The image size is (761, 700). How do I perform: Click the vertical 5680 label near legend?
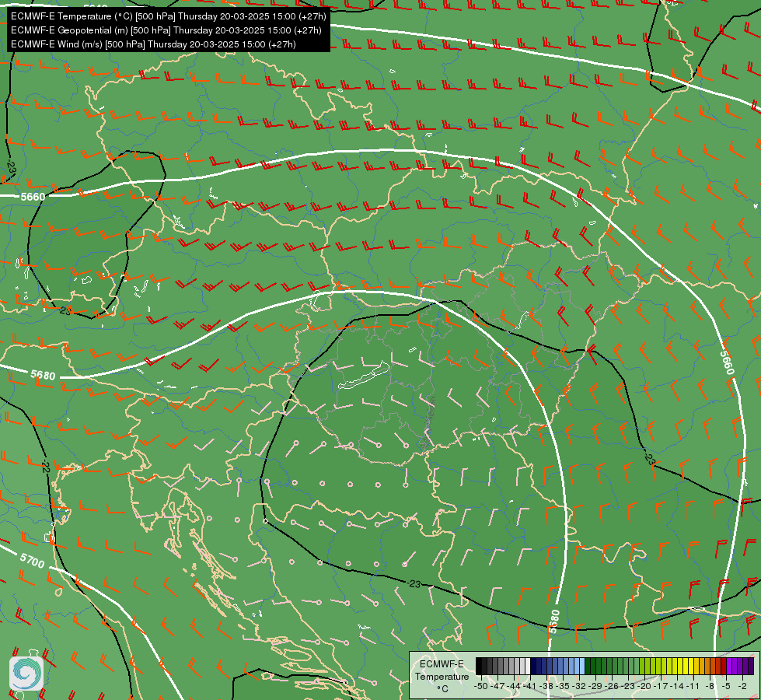pyautogui.click(x=554, y=621)
